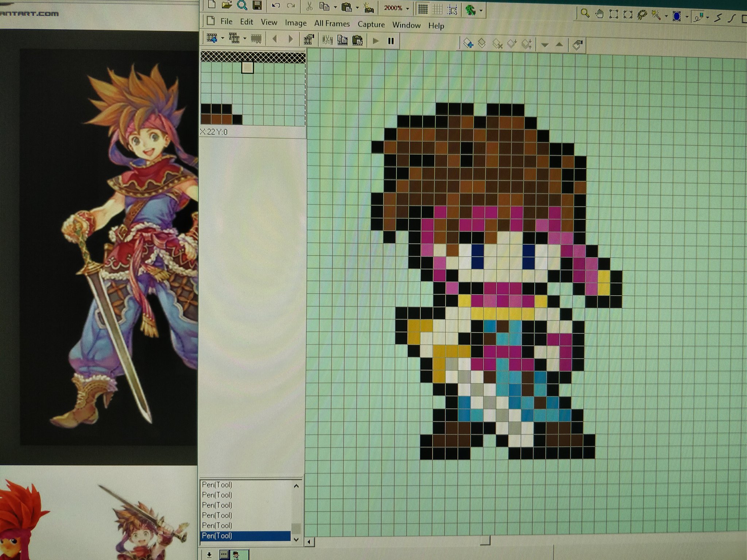Toggle the pixel grid display
747x560 pixels.
click(423, 8)
